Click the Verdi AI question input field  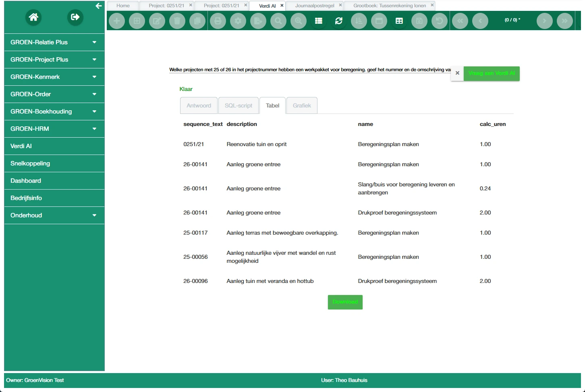click(309, 70)
